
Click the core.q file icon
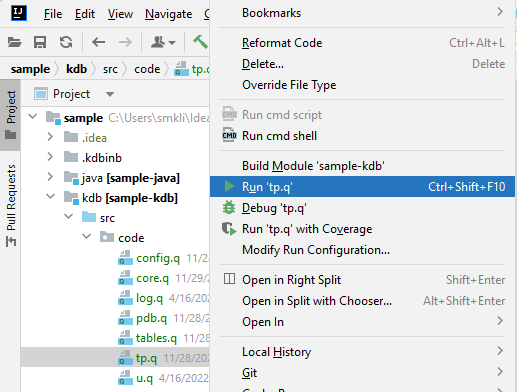125,278
